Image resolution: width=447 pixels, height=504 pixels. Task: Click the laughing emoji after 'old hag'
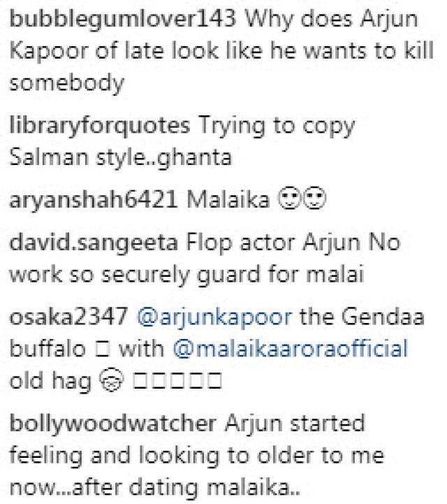[112, 380]
